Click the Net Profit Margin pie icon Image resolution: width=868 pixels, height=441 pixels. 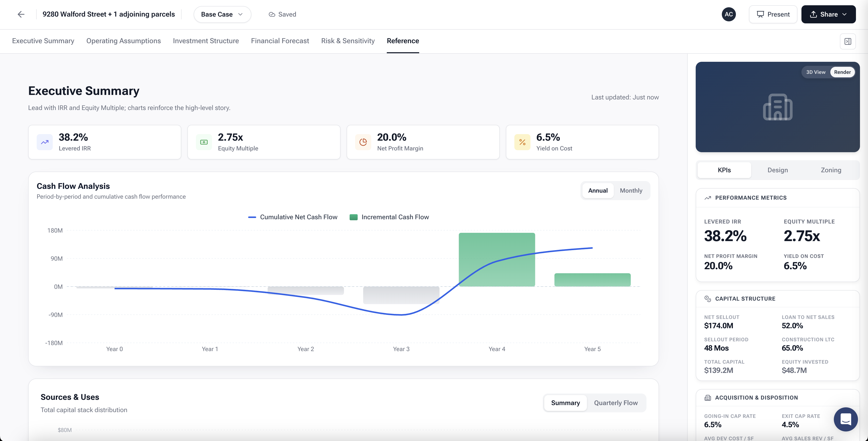coord(363,142)
